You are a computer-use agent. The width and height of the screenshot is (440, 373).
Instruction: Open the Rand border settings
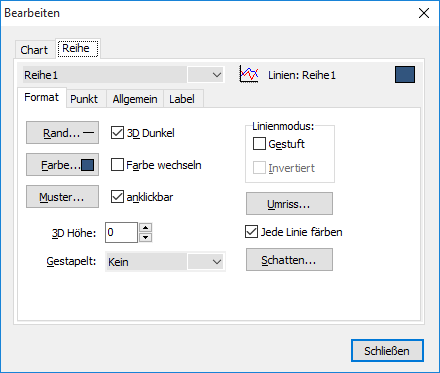tap(63, 133)
